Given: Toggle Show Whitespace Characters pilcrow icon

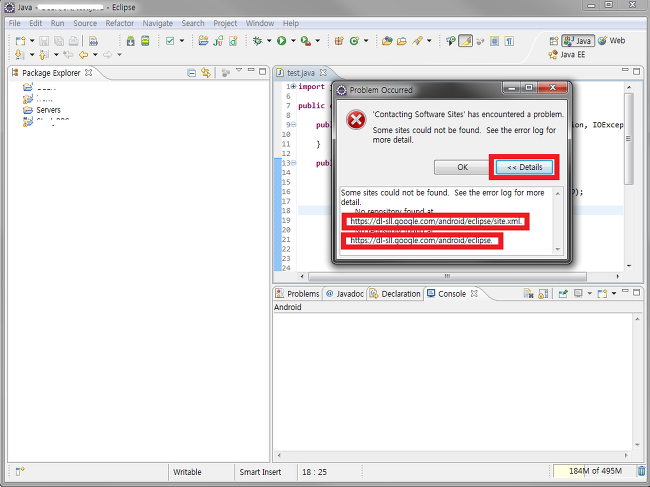Looking at the screenshot, I should (509, 41).
